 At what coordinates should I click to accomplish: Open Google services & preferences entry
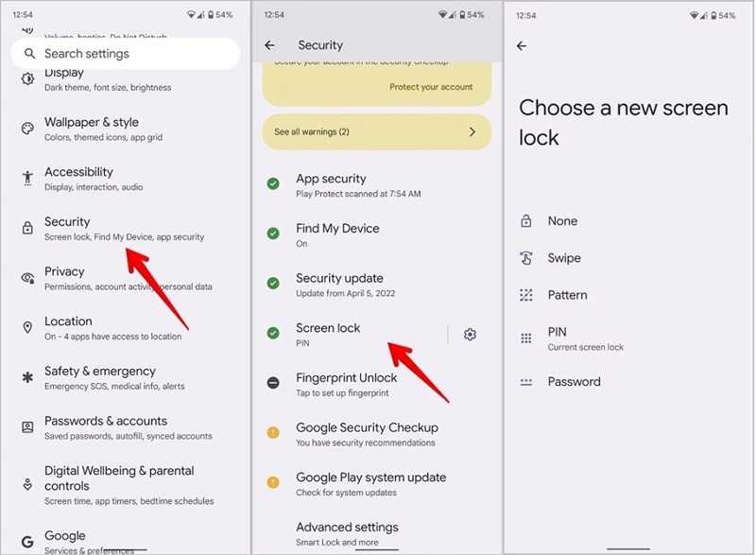[126, 541]
